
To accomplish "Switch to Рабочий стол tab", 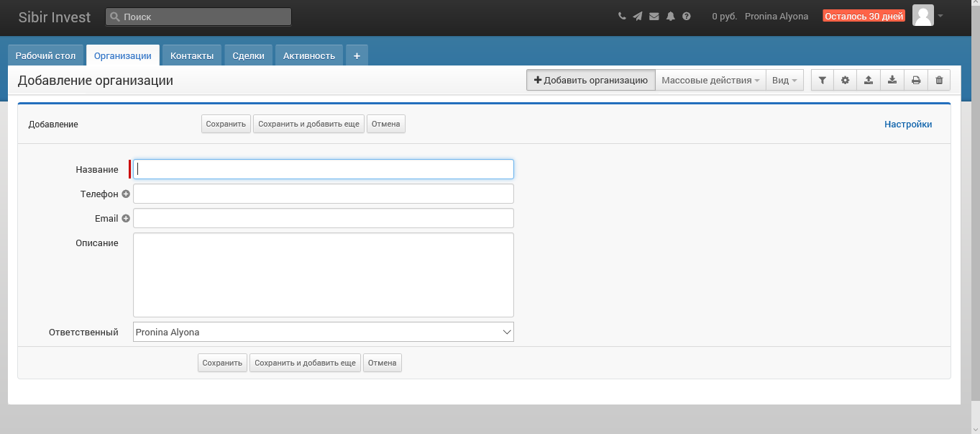I will click(x=45, y=55).
